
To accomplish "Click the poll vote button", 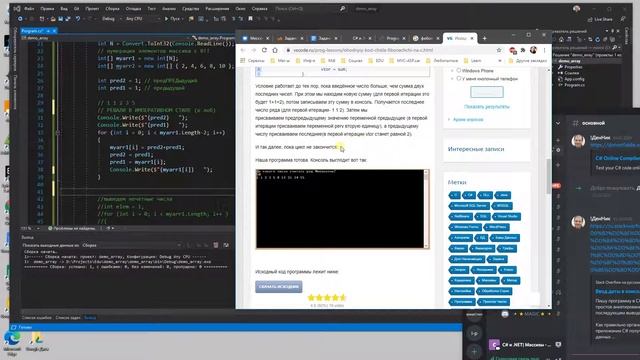I will point(487,92).
